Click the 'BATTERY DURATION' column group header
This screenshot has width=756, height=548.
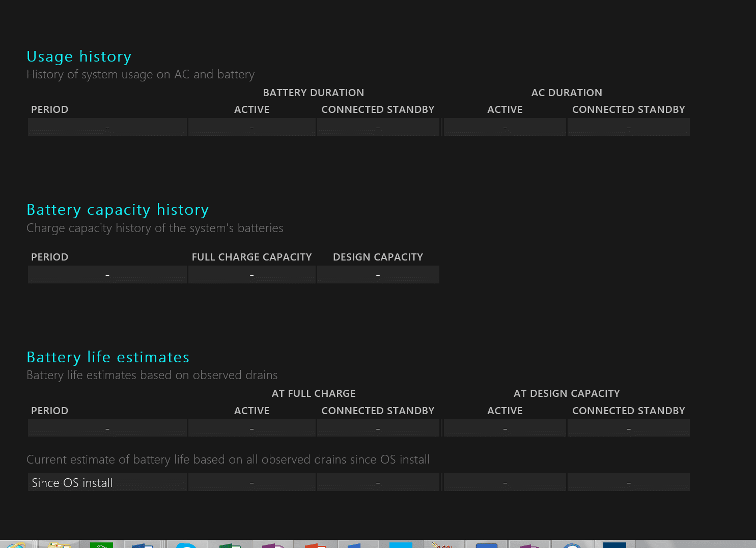coord(314,93)
